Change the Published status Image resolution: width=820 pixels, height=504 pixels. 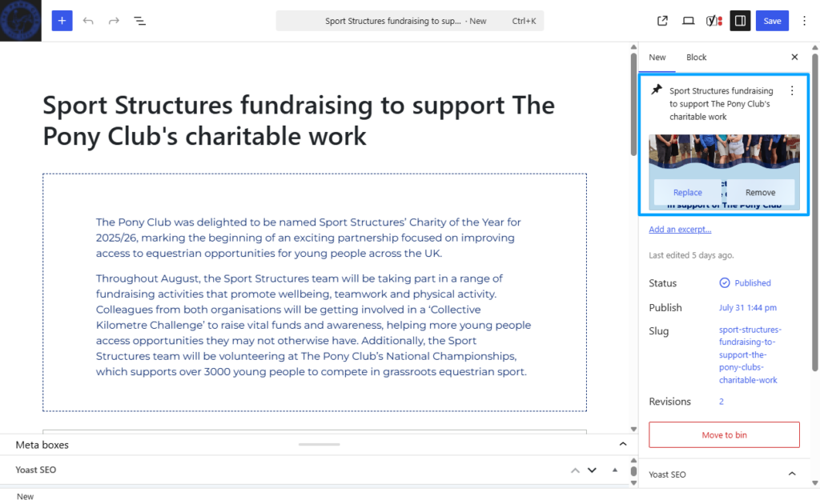click(x=746, y=283)
